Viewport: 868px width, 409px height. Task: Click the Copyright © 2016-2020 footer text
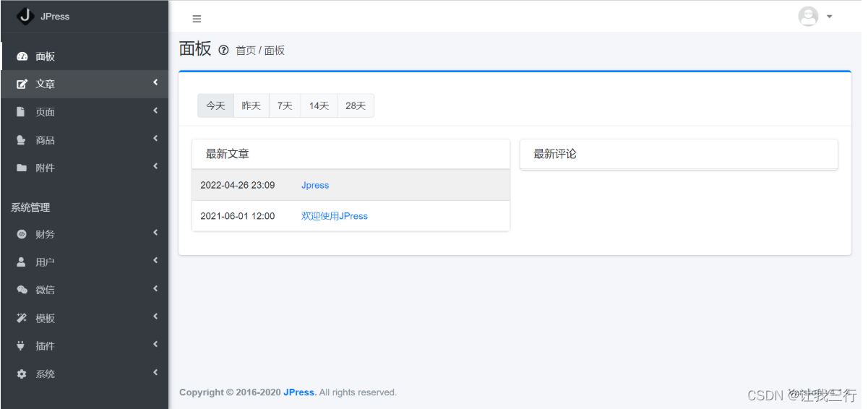(x=230, y=392)
